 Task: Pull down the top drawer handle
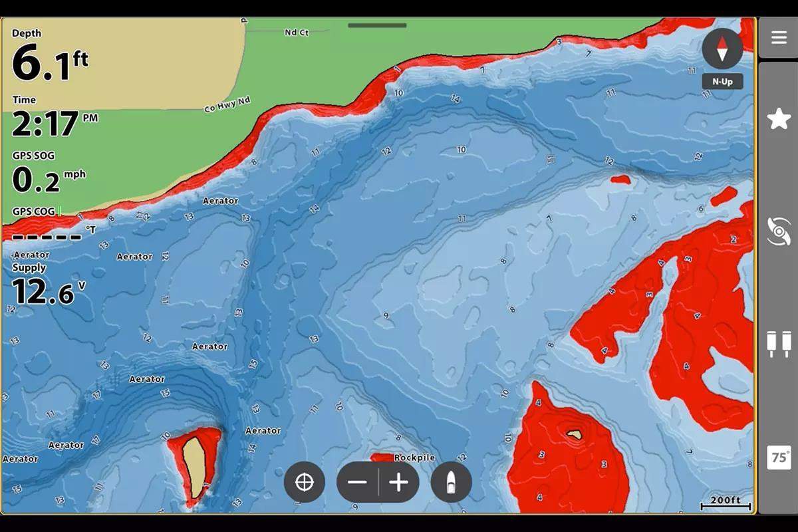tap(377, 26)
